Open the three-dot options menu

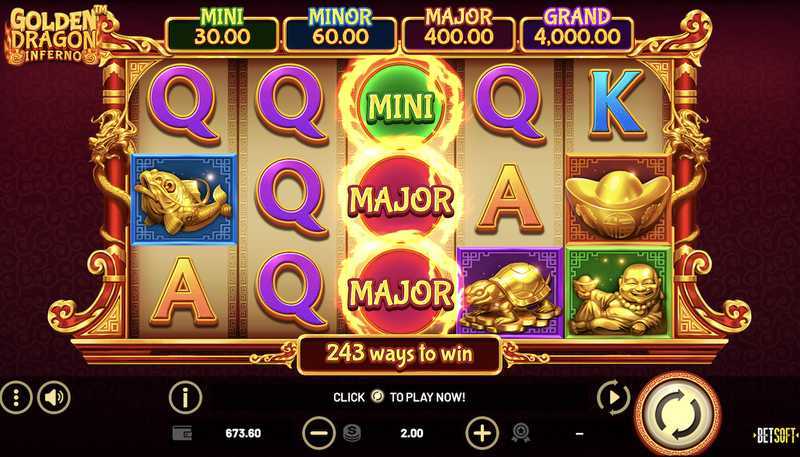[15, 397]
